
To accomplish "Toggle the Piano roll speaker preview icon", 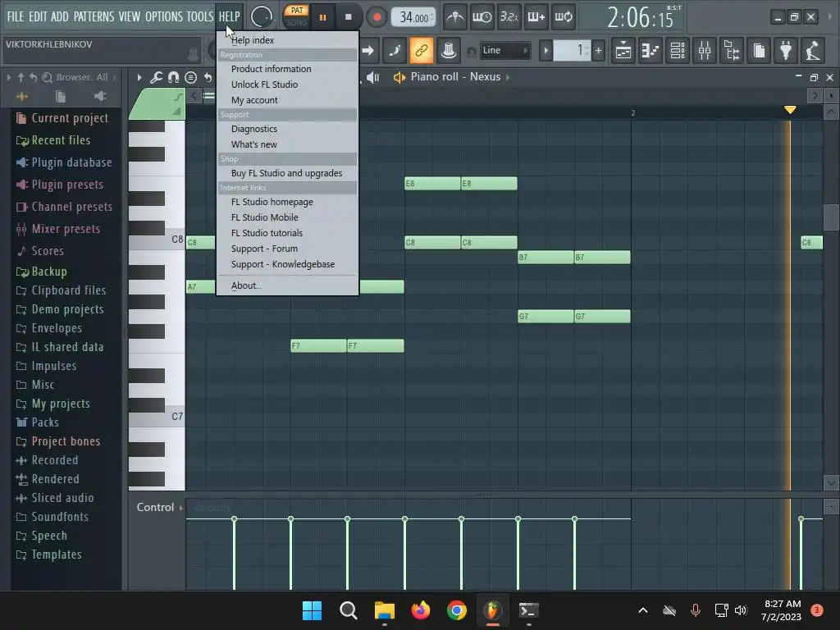I will (399, 78).
